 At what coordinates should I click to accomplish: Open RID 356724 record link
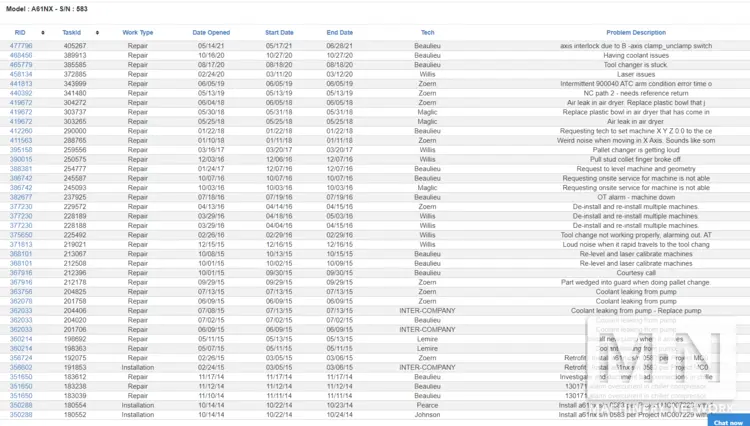click(x=21, y=358)
